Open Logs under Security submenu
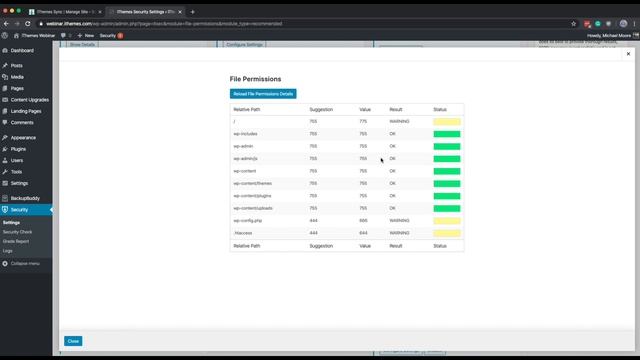The width and height of the screenshot is (640, 360). (7, 251)
